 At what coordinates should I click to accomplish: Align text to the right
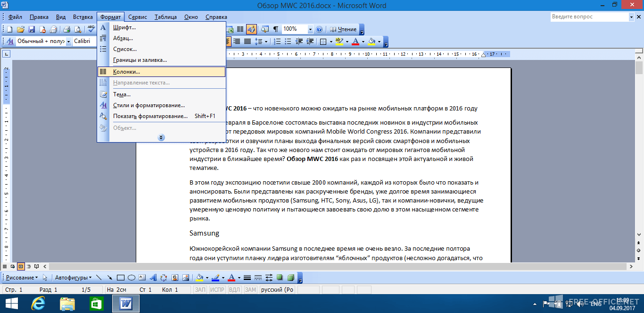click(x=238, y=42)
